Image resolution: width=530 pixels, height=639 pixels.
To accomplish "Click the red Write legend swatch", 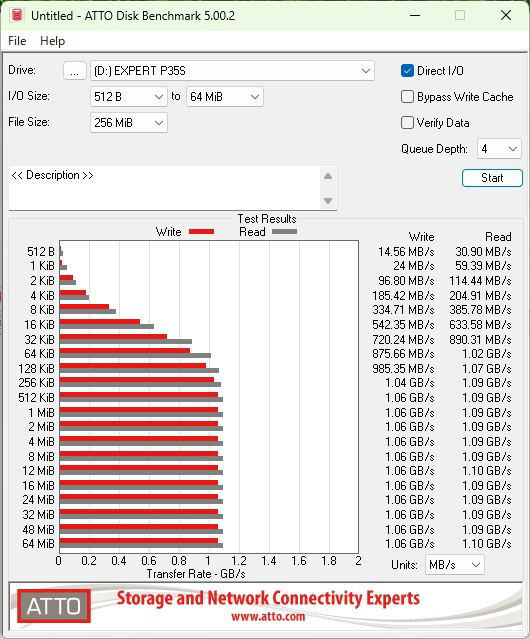I will (201, 231).
